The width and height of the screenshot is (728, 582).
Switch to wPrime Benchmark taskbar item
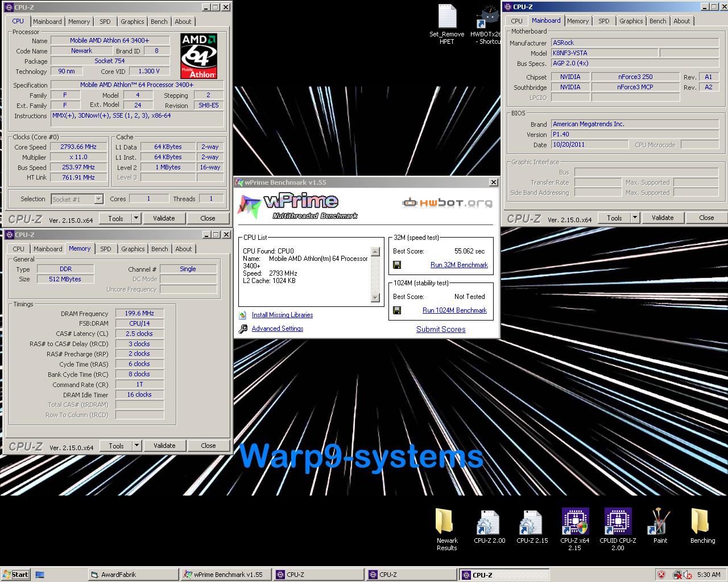226,575
